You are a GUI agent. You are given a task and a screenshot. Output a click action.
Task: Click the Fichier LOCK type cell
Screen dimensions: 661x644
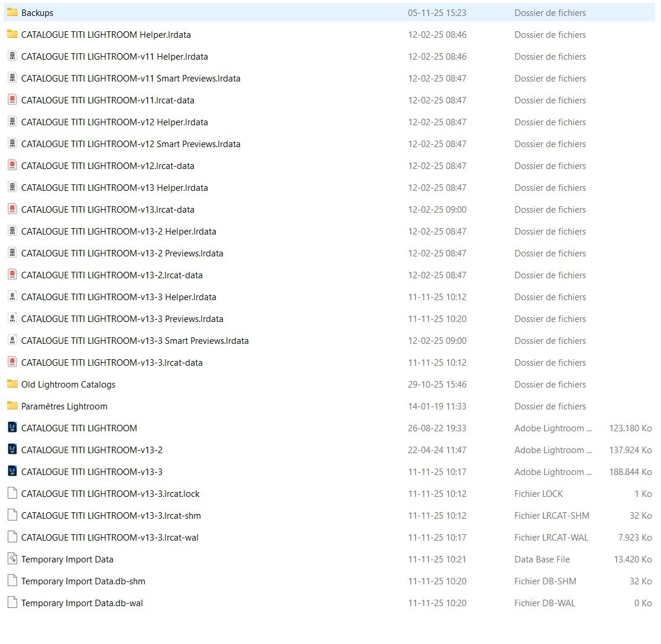point(539,494)
